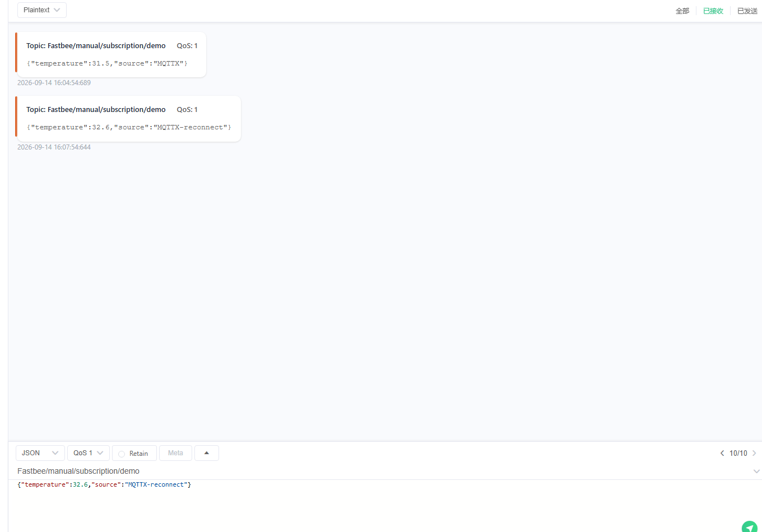Show all messages with the 全部 tab
This screenshot has width=762, height=532.
coord(682,11)
